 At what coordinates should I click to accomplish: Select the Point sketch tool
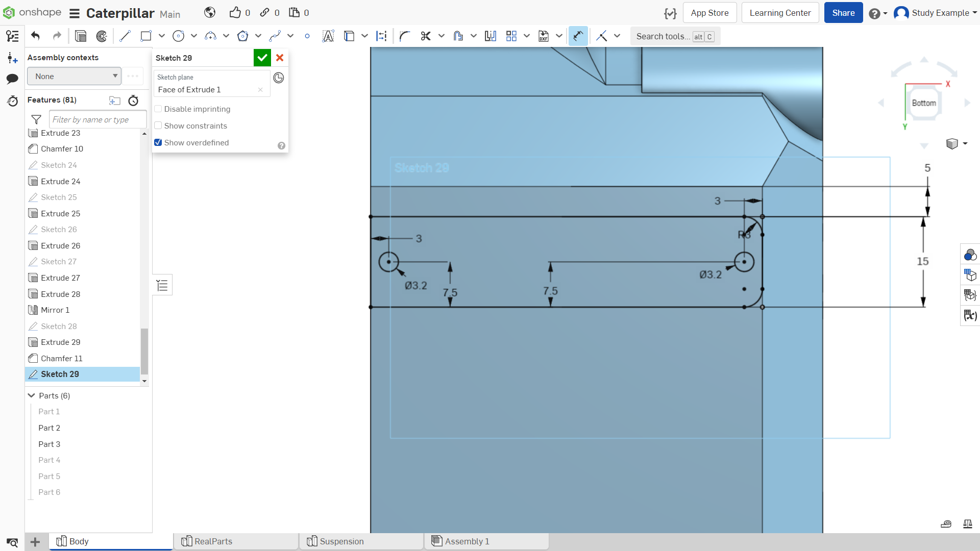[x=307, y=36]
